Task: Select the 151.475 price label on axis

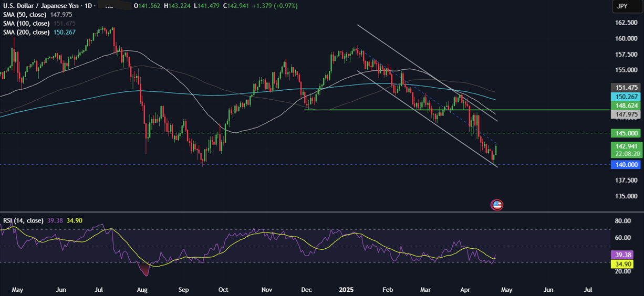Action: point(626,88)
